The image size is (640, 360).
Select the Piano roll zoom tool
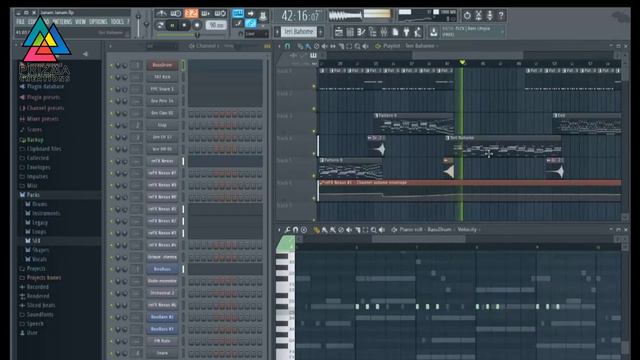[x=373, y=230]
